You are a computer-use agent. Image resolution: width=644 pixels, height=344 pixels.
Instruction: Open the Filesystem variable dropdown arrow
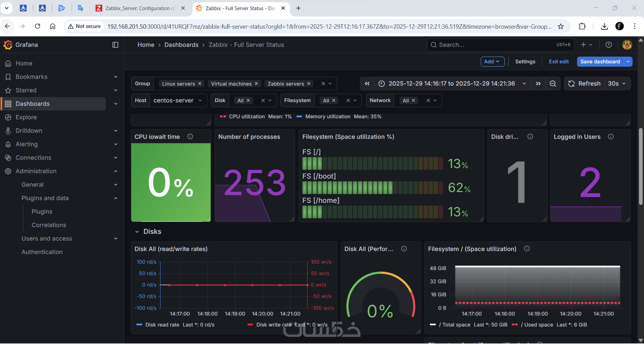point(355,100)
